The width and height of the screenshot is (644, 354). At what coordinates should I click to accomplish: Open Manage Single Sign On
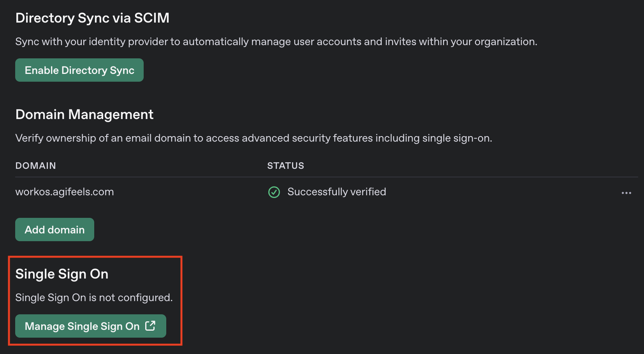click(x=90, y=326)
